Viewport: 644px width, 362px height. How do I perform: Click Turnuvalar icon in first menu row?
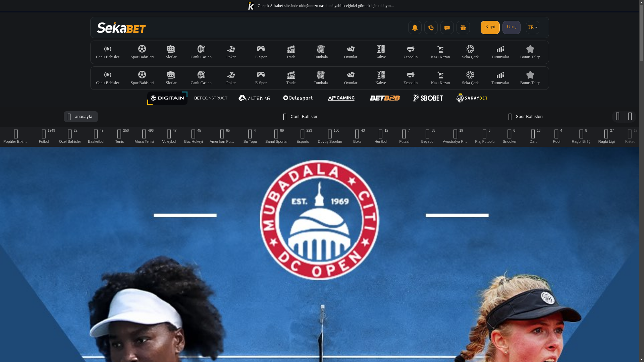[500, 49]
